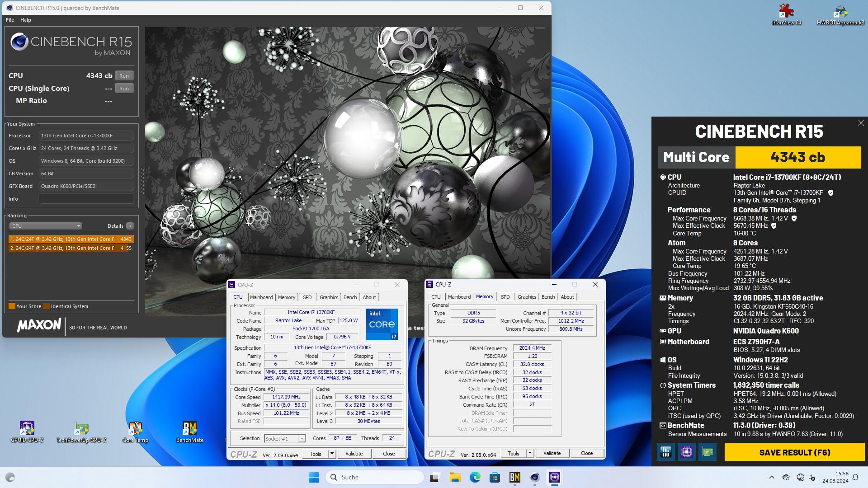Run the CPU Single Core test
Image resolution: width=868 pixels, height=488 pixels.
point(124,89)
